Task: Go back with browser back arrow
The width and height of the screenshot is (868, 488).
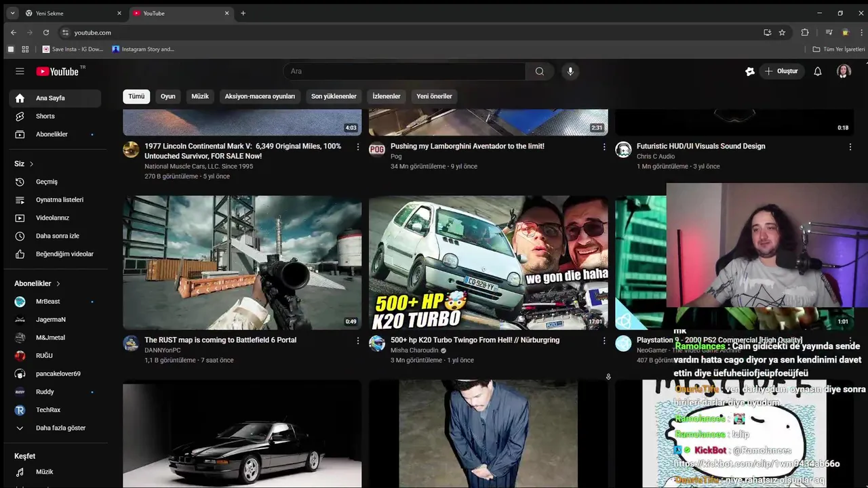Action: click(13, 33)
